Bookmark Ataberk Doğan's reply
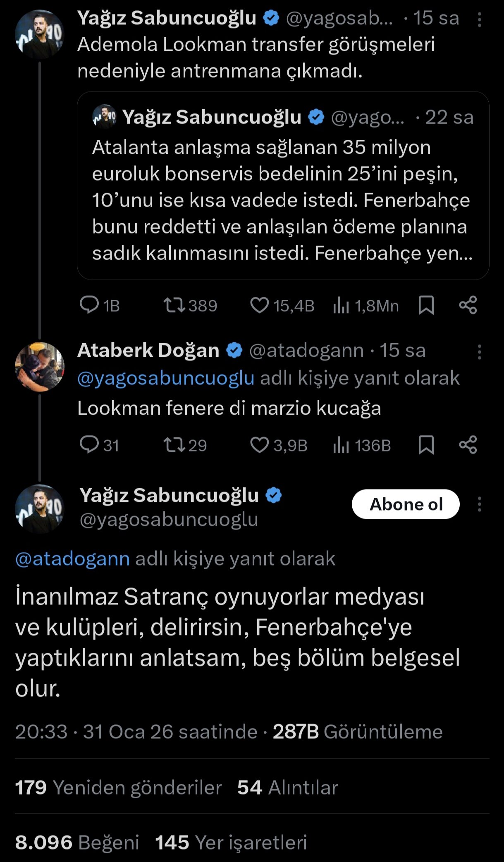 426,445
